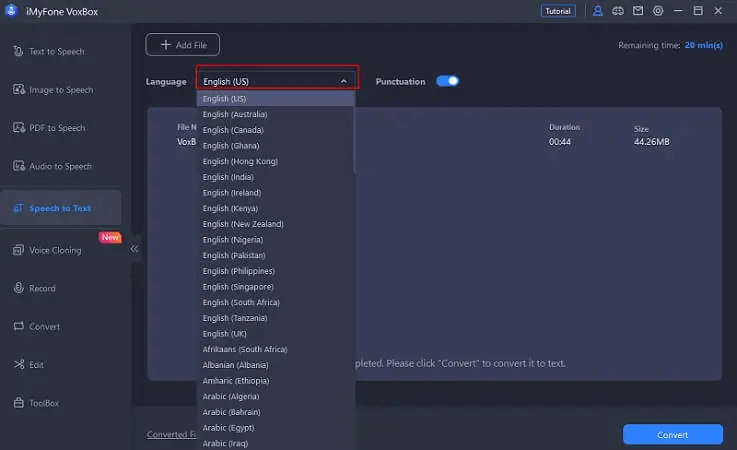Screen dimensions: 737x450
Task: Pick English (UK) language option
Action: 224,333
